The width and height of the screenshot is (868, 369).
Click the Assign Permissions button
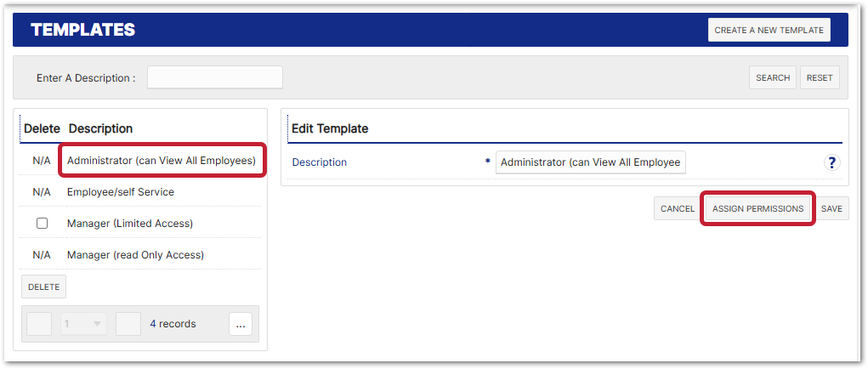tap(757, 208)
